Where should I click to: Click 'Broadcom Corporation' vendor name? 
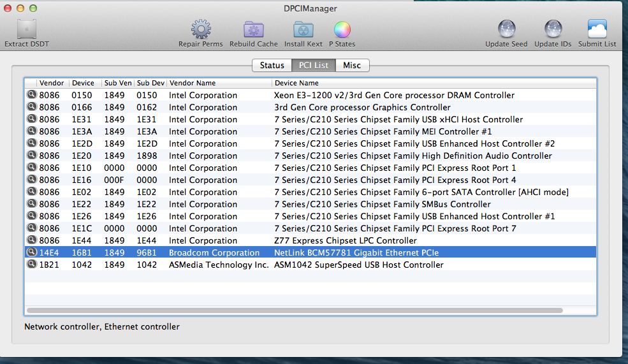click(214, 252)
